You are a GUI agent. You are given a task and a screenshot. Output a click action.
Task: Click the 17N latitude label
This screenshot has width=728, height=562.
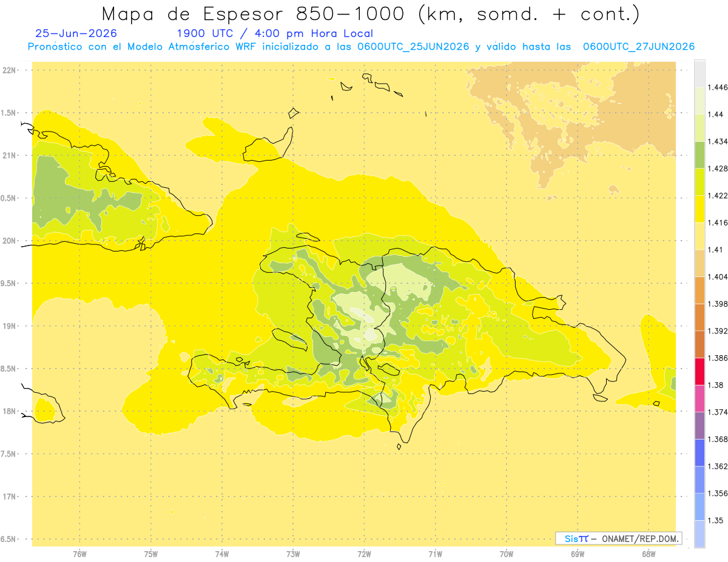[x=8, y=497]
